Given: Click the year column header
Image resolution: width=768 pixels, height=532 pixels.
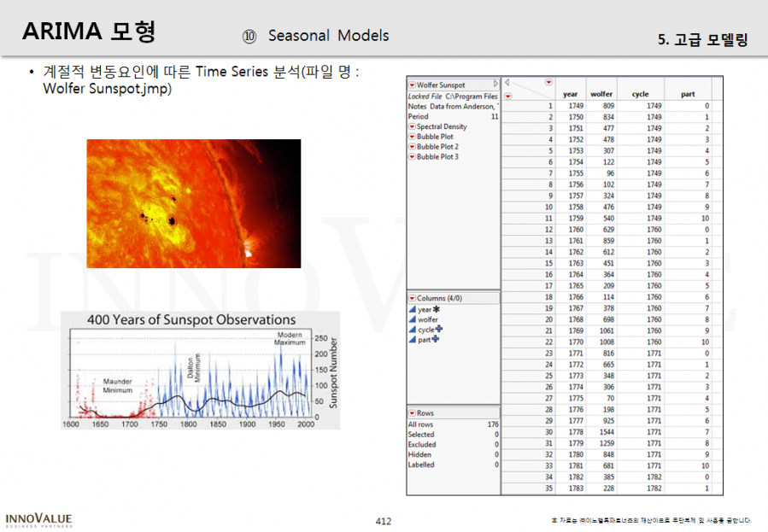Looking at the screenshot, I should [x=570, y=94].
